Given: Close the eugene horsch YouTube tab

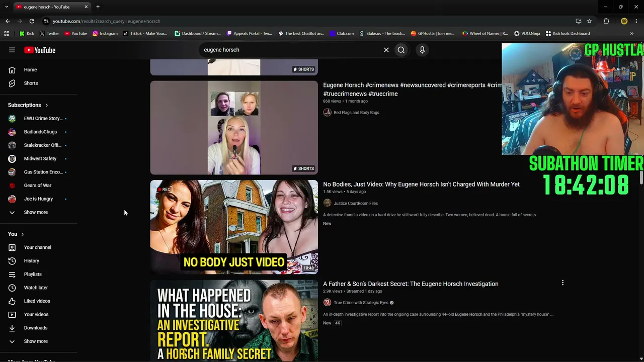Looking at the screenshot, I should [86, 7].
